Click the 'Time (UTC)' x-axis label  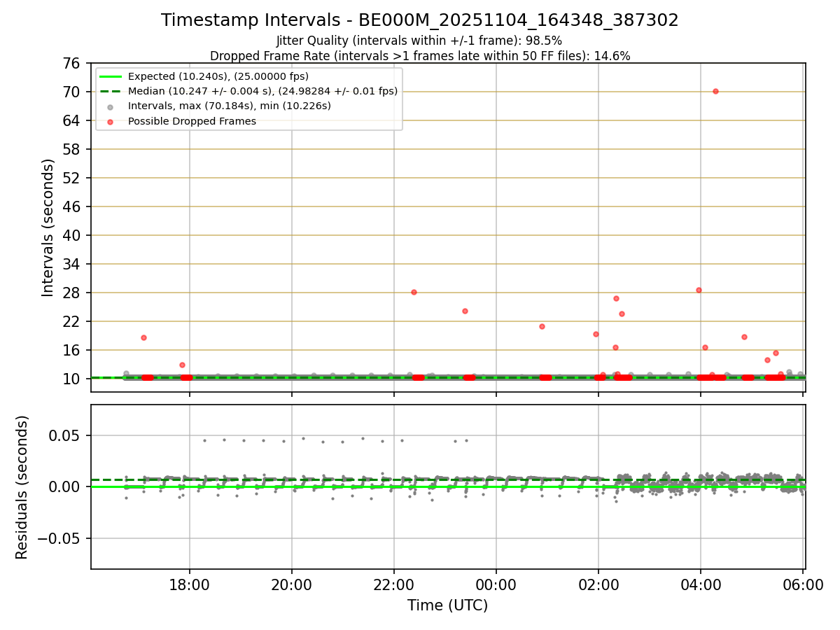448,605
